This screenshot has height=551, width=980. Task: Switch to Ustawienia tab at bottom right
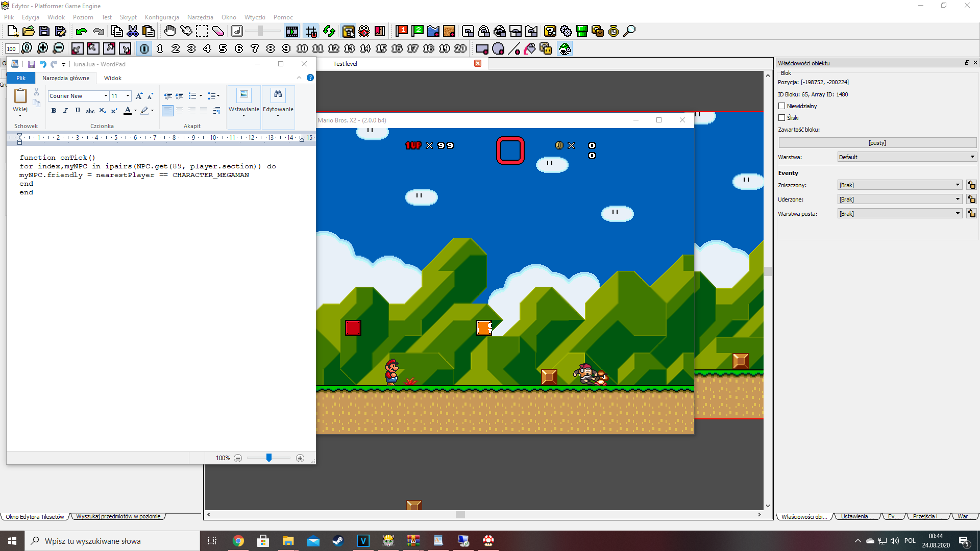click(x=857, y=516)
